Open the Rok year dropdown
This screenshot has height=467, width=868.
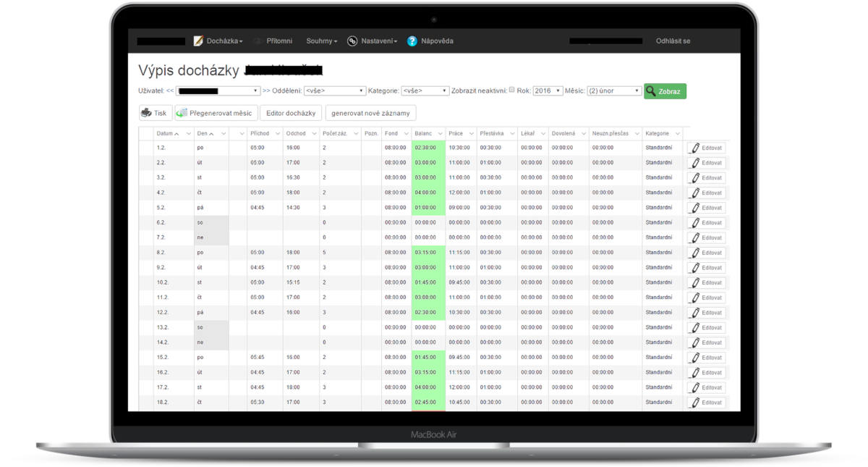tap(548, 91)
